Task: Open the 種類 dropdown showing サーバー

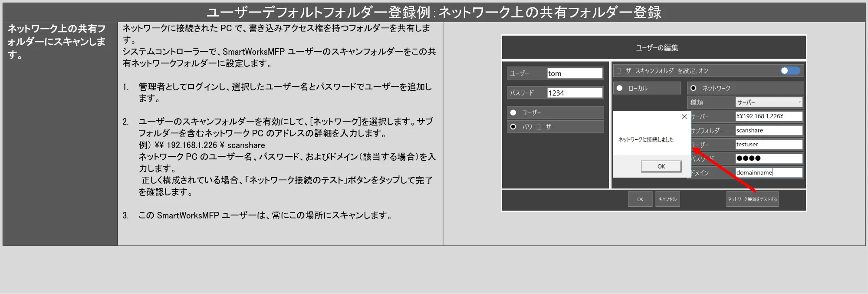Action: [769, 102]
